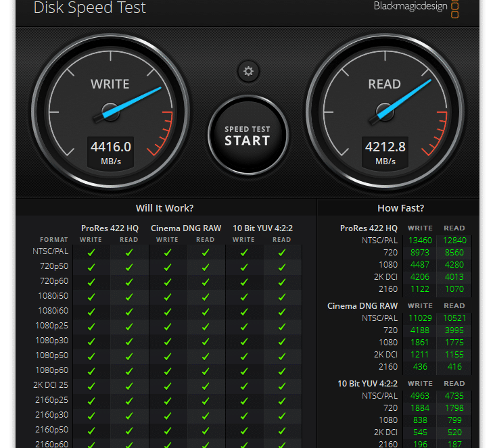Click the FORMAT column label
The height and width of the screenshot is (448, 495).
54,240
